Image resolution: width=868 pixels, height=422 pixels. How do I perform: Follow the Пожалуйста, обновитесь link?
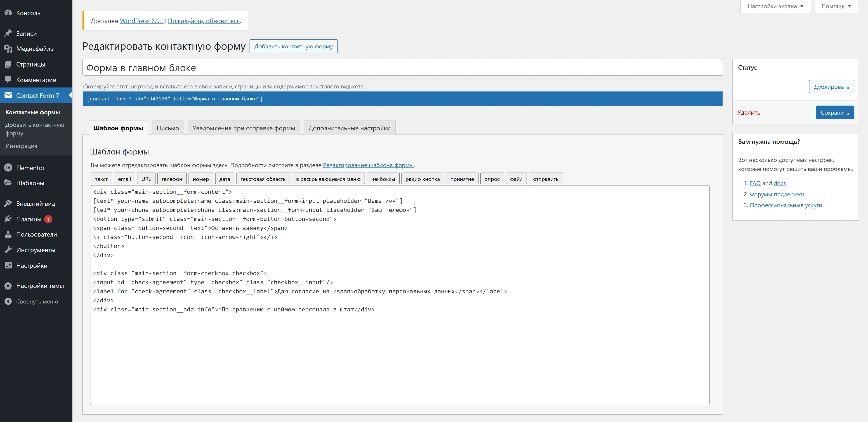204,21
